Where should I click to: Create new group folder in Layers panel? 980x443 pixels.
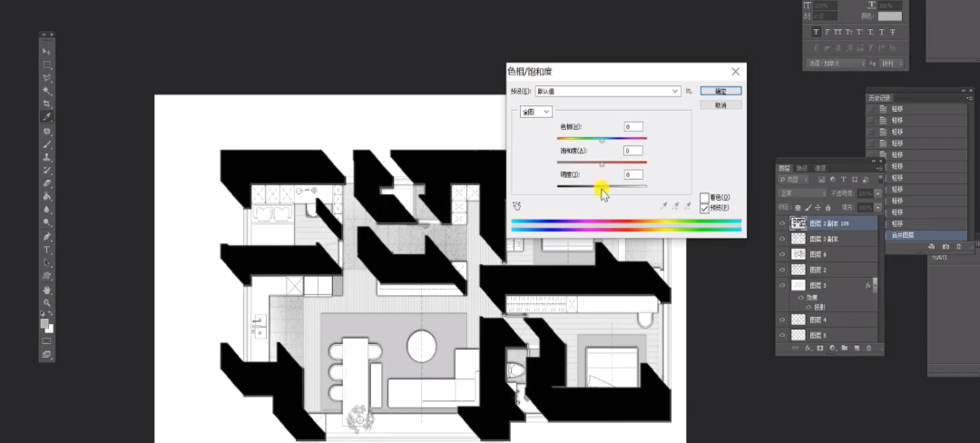click(845, 348)
